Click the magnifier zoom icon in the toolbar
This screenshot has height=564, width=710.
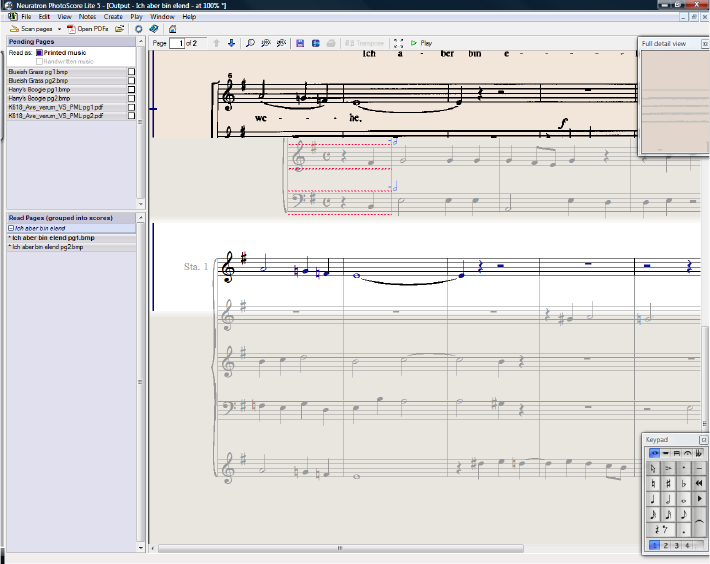point(250,44)
